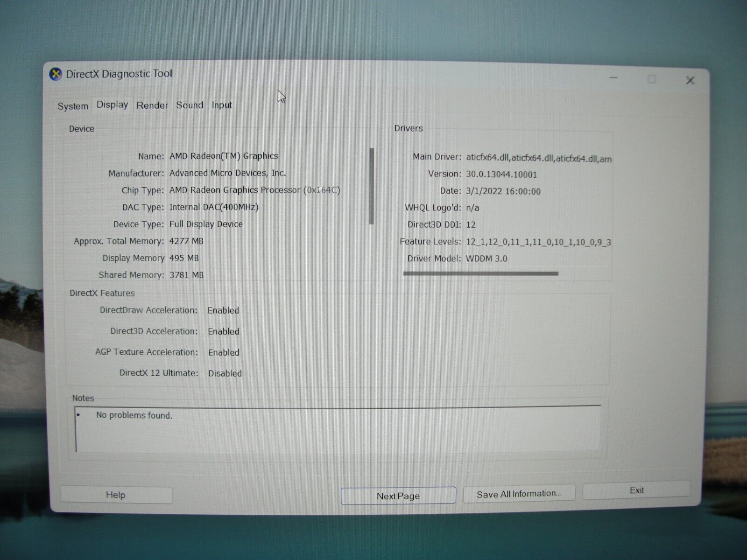Close the DirectX Diagnostic Tool window
The height and width of the screenshot is (560, 747).
[690, 81]
